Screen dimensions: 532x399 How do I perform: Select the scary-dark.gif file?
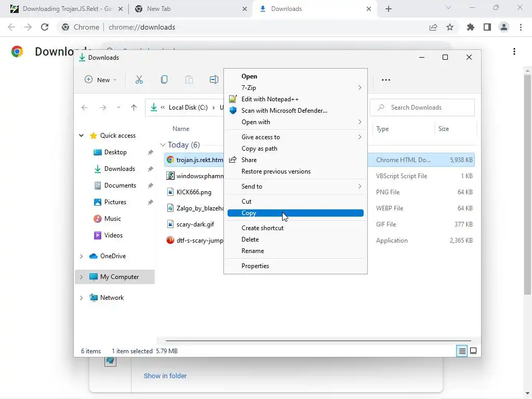point(195,224)
